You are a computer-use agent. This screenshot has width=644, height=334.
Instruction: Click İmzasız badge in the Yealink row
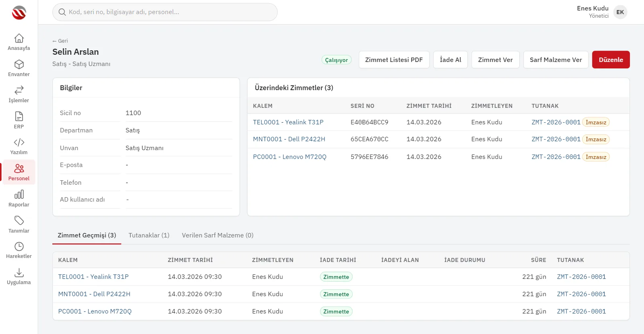pos(596,122)
